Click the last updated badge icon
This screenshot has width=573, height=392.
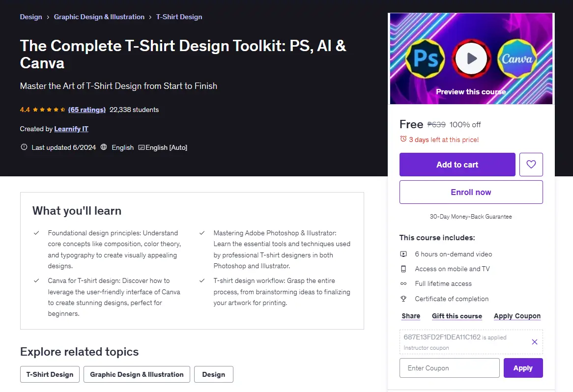(24, 147)
